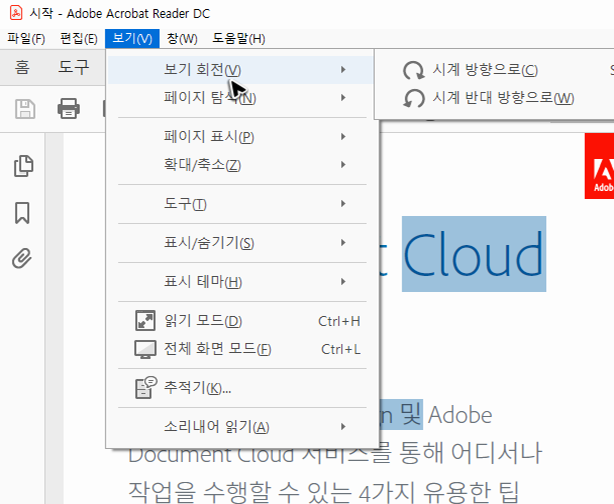
Task: Click the word Adobe in document paragraph
Action: (x=460, y=415)
